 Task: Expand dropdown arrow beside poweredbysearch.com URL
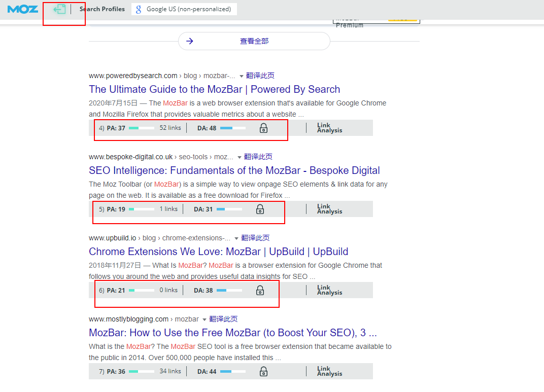241,76
